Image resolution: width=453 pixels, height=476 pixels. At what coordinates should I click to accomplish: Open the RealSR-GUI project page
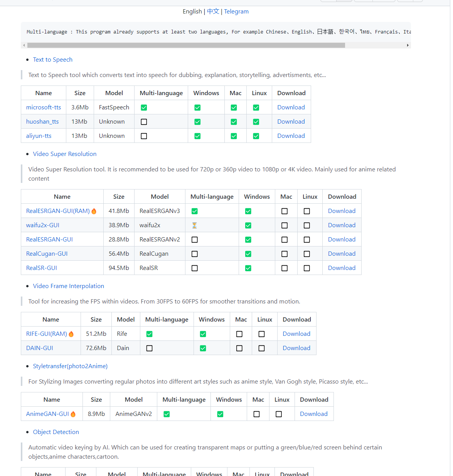click(x=41, y=268)
